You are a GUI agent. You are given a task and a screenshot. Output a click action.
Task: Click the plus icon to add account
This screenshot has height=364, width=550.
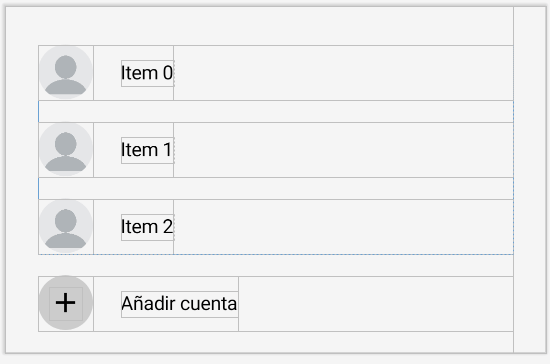[x=66, y=303]
